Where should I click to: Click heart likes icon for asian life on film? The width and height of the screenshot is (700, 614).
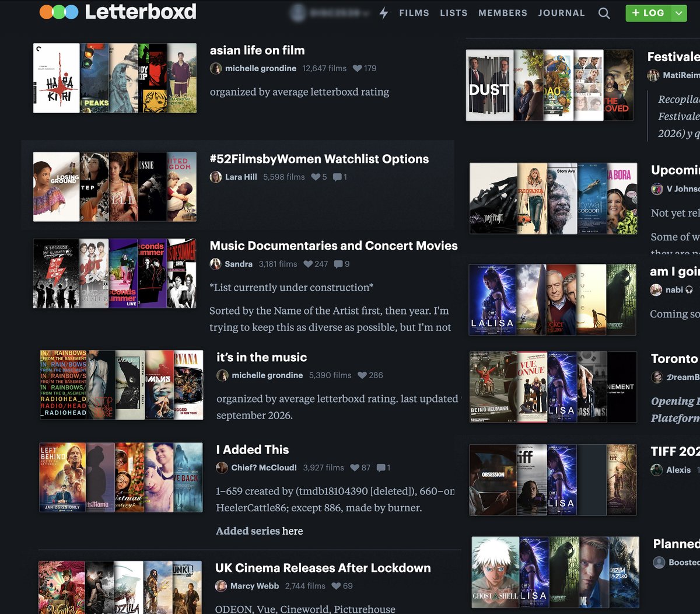358,68
